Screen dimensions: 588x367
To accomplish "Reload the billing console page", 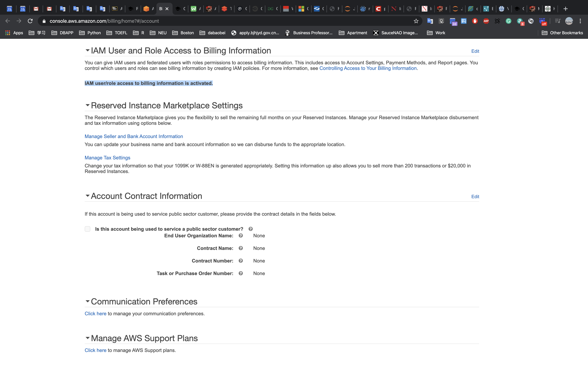I will pos(30,21).
